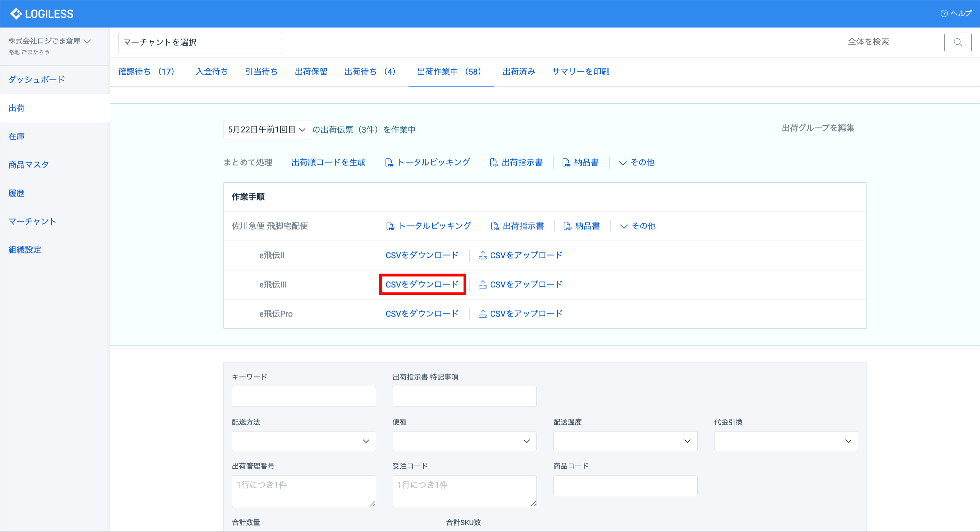This screenshot has height=532, width=980.
Task: Switch to 引当待ち tab
Action: [x=261, y=72]
